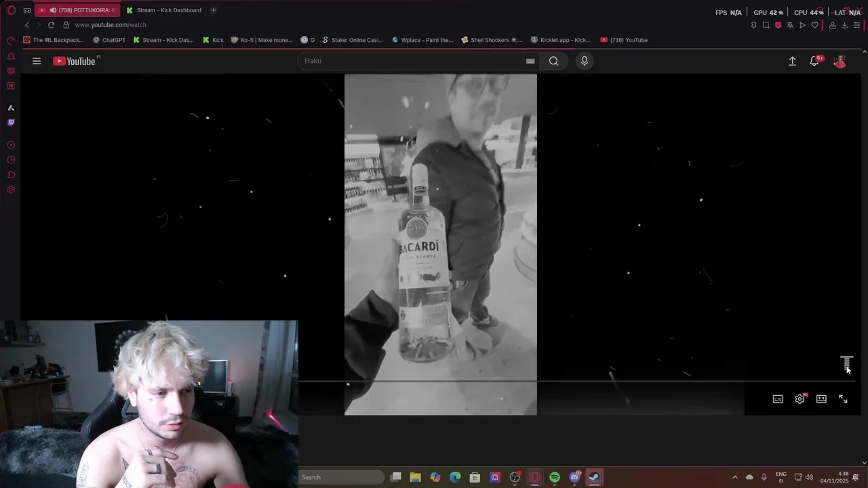Viewport: 868px width, 488px height.
Task: Open The IRL Backpack bookmark
Action: point(54,40)
